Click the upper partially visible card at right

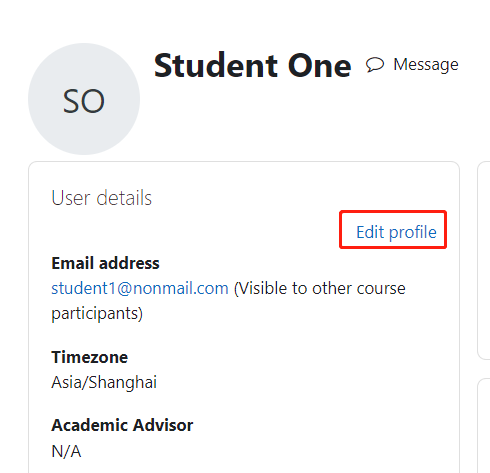pyautogui.click(x=484, y=261)
